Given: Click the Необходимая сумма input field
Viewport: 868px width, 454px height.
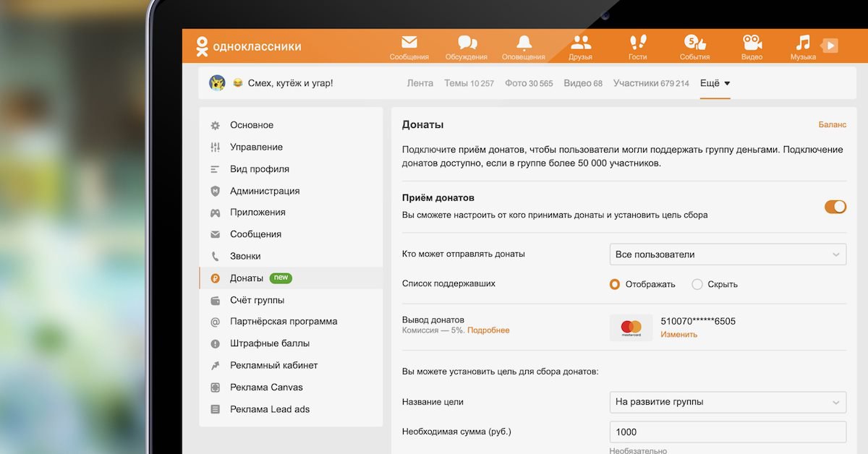Looking at the screenshot, I should [x=728, y=432].
